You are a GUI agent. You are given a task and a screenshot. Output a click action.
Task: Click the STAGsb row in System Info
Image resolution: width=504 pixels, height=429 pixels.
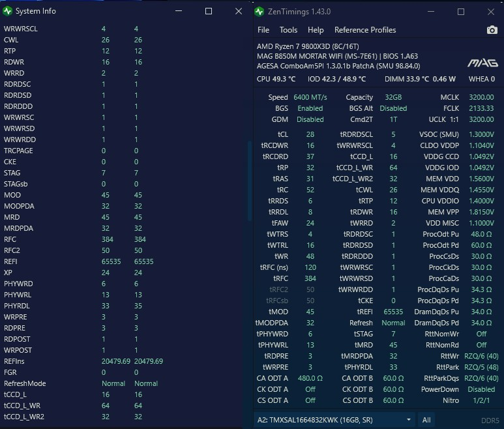71,184
